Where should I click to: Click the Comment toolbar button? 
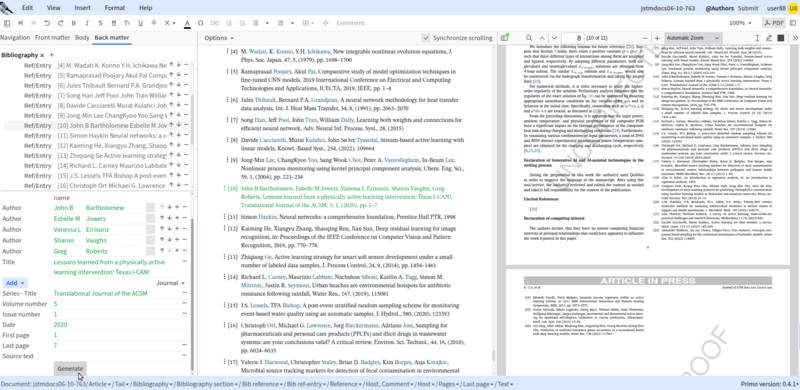[350, 23]
